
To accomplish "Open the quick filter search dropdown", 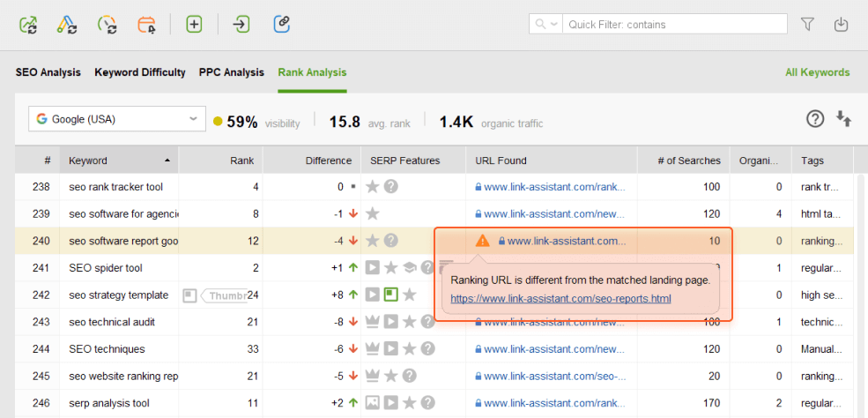I will (x=545, y=25).
